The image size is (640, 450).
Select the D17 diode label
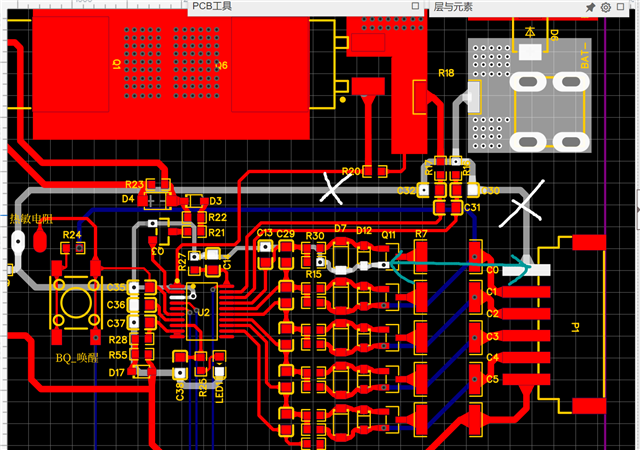tap(117, 373)
